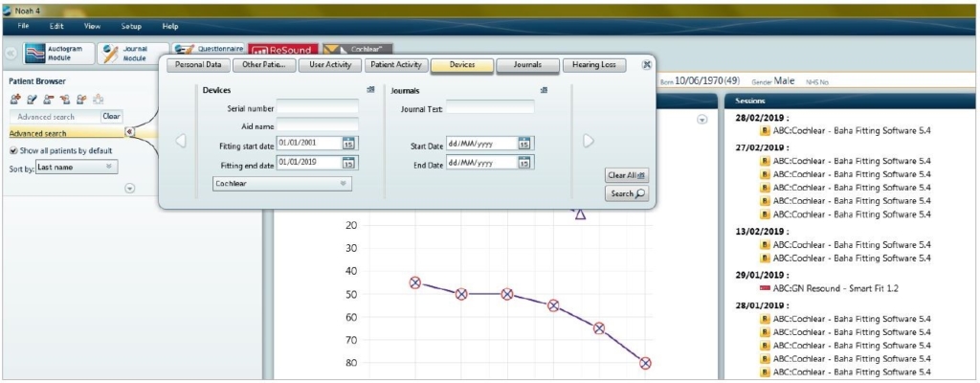Open the 28/02/2019 Baha Fitting Software session
The height and width of the screenshot is (383, 980).
click(852, 131)
